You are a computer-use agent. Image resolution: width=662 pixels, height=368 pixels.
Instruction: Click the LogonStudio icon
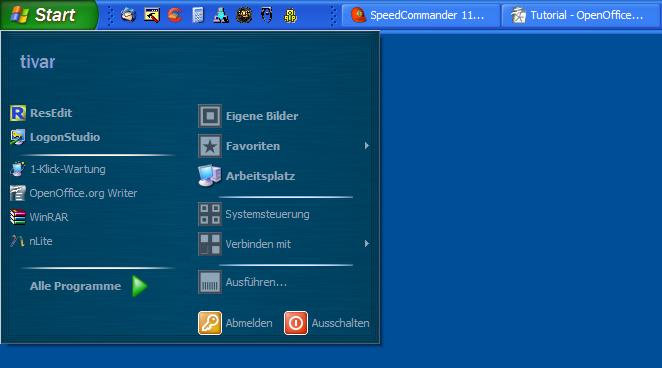coord(18,137)
